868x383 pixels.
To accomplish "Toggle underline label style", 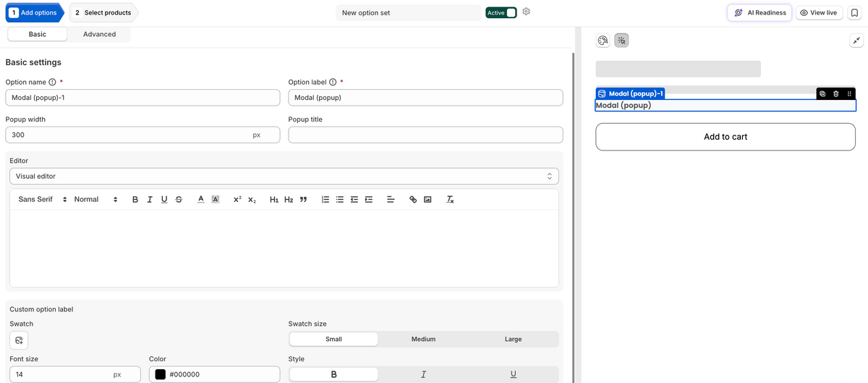I will point(513,374).
